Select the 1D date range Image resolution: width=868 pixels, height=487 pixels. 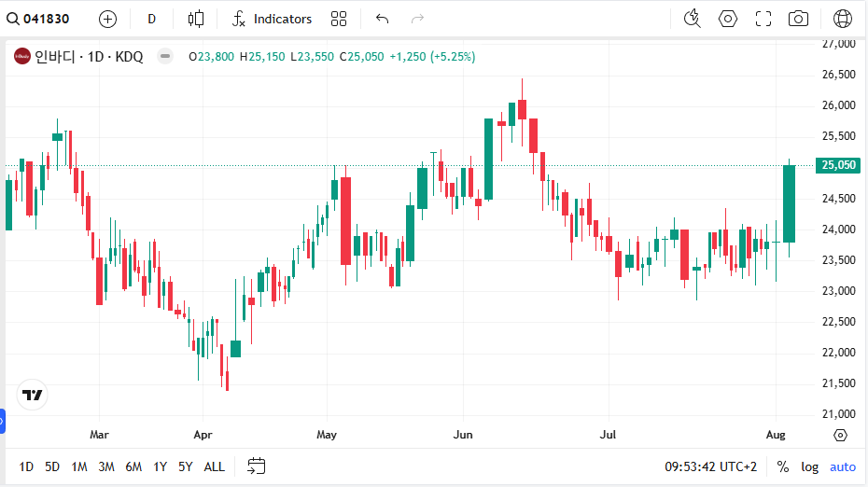click(x=26, y=467)
